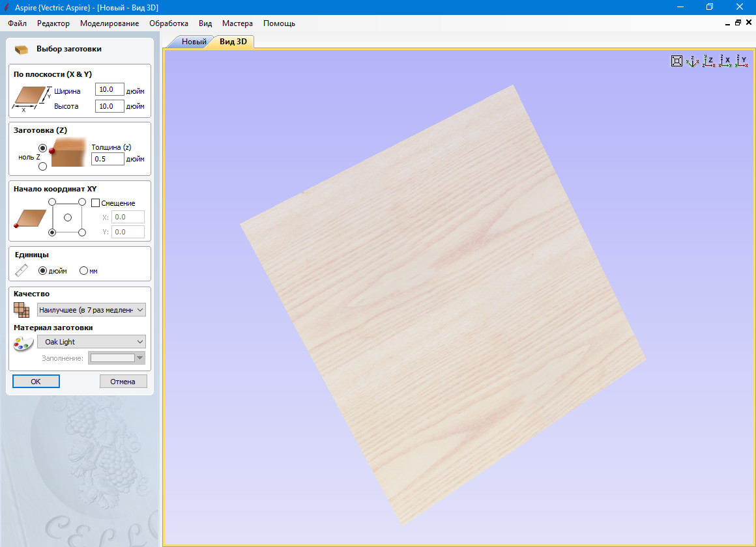Select the мм units radio button
Screen dimensions: 756x547
coord(83,271)
